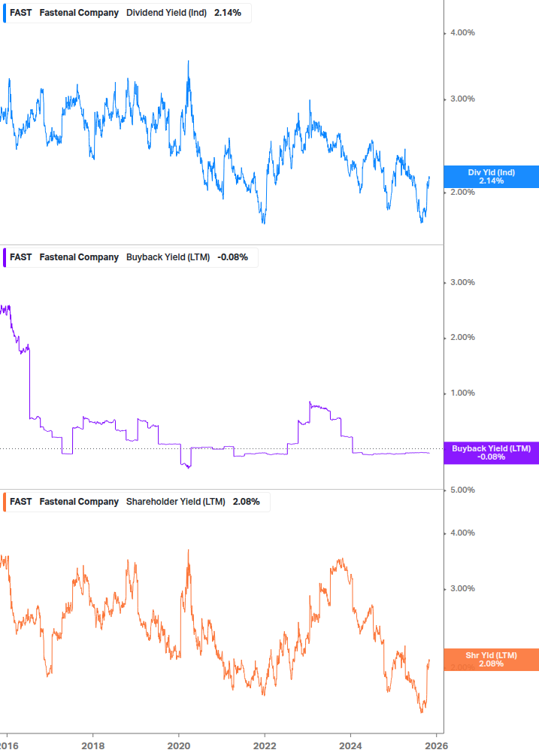Click the 3.00% label on the dividend yield axis
Viewport: 539px width, 756px height.
click(x=462, y=99)
